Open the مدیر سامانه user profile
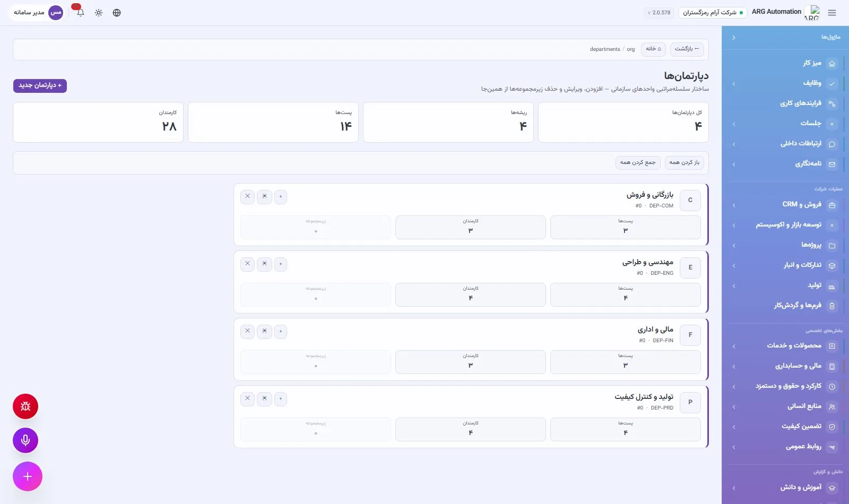Viewport: 849px width, 504px height. [38, 12]
